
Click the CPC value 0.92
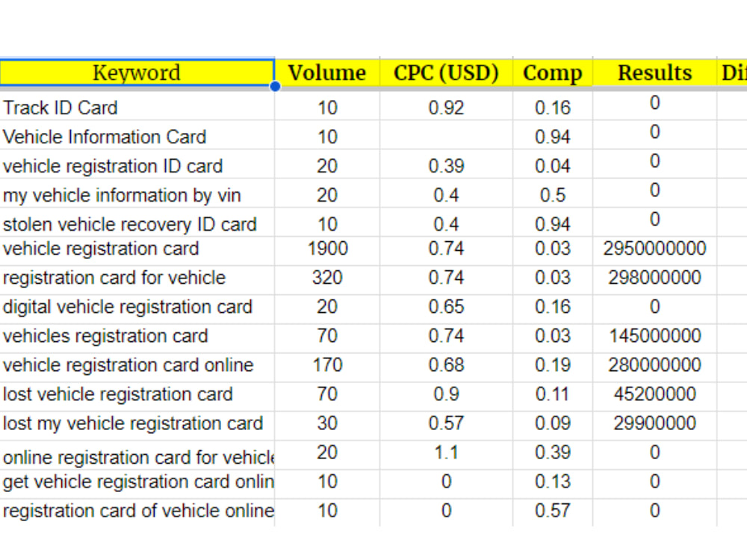tap(447, 108)
